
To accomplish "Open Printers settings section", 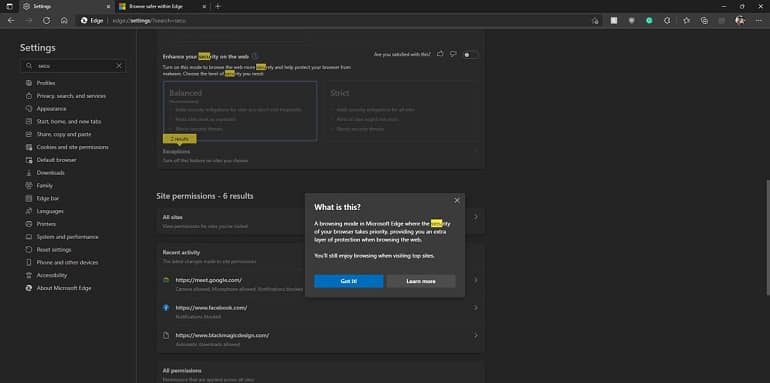I will tap(46, 224).
